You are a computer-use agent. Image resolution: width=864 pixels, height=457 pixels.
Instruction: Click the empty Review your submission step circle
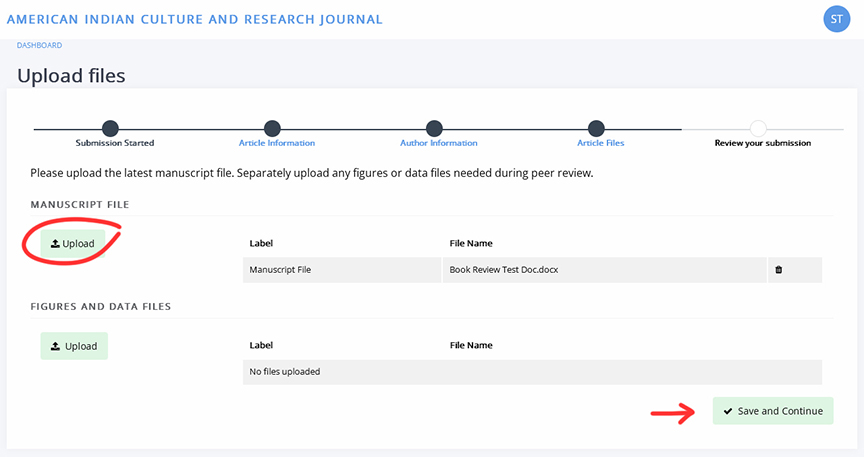click(x=758, y=129)
